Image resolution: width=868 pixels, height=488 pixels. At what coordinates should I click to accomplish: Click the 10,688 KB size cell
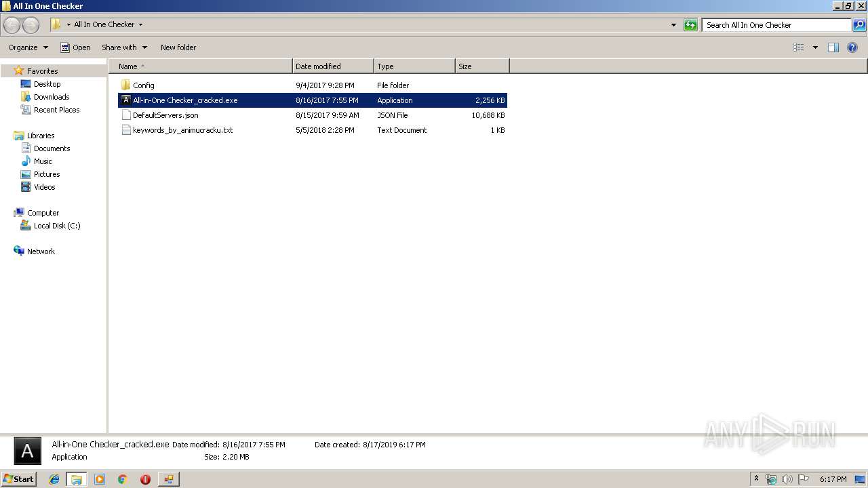(x=488, y=115)
